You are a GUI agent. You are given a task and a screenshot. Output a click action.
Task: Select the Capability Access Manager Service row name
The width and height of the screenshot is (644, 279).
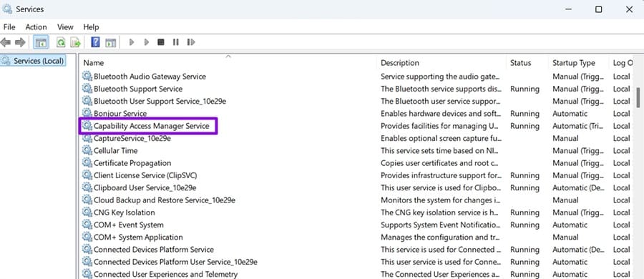point(152,126)
